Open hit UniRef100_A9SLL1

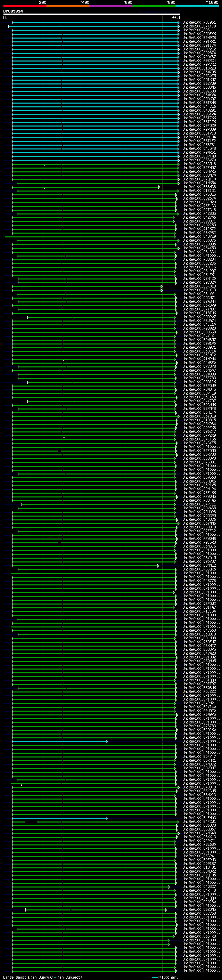pos(199,30)
